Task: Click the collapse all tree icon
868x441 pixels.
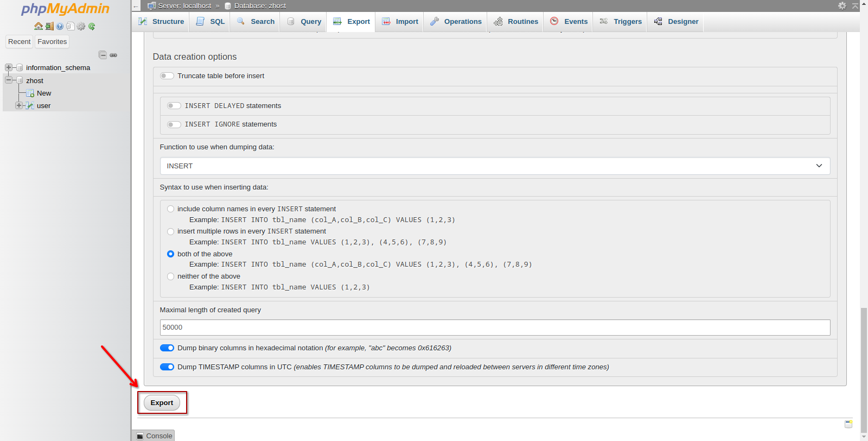Action: [103, 55]
